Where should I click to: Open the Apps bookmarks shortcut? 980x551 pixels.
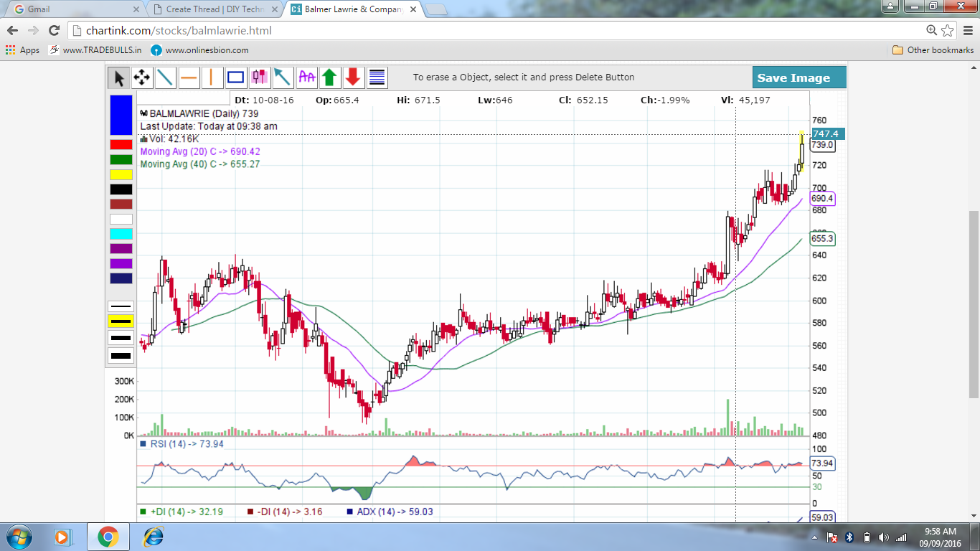click(22, 50)
